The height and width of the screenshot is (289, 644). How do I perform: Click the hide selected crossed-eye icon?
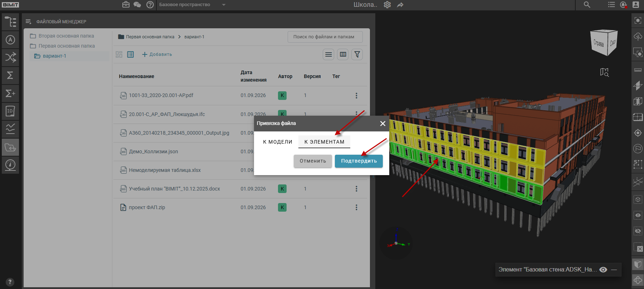tap(638, 231)
